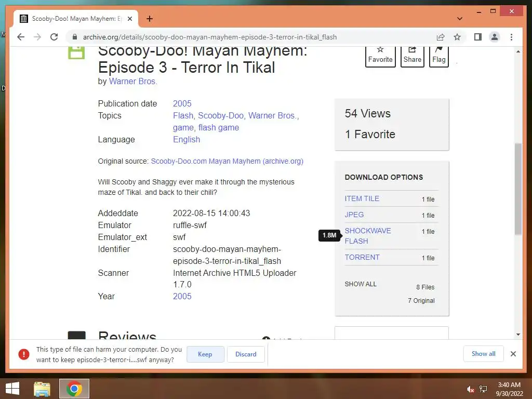Click 7 Original files text
The height and width of the screenshot is (399, 532).
[x=421, y=301]
